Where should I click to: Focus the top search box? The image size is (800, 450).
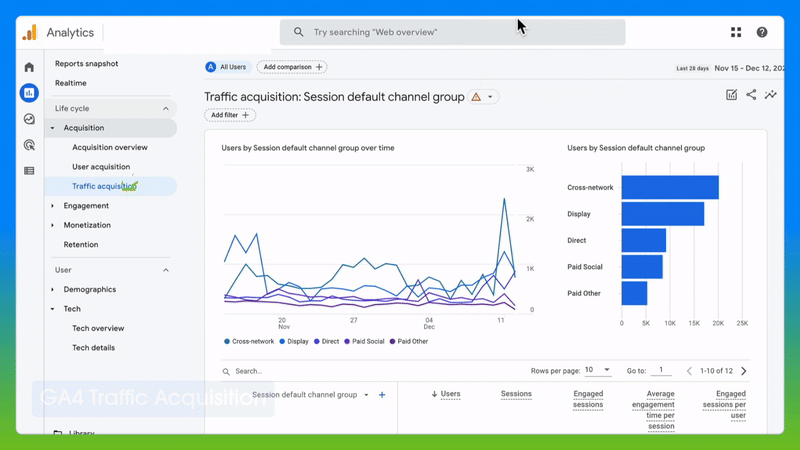tap(453, 32)
